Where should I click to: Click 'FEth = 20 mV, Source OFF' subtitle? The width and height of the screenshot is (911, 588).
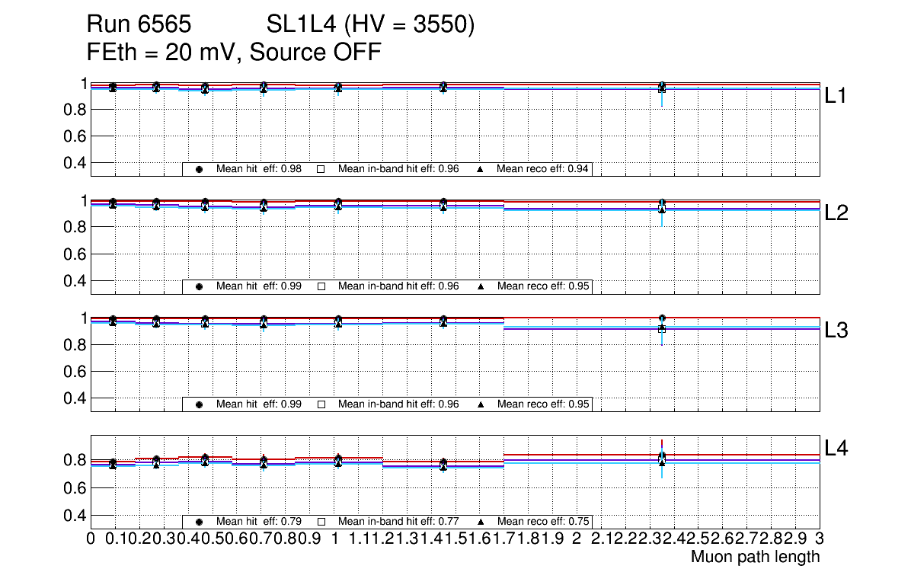234,52
